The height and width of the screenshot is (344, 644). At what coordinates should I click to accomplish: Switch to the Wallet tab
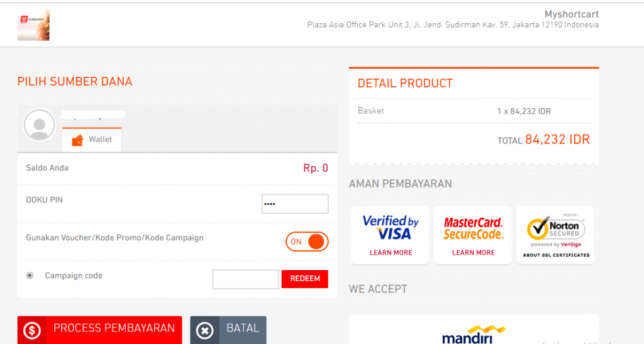92,140
